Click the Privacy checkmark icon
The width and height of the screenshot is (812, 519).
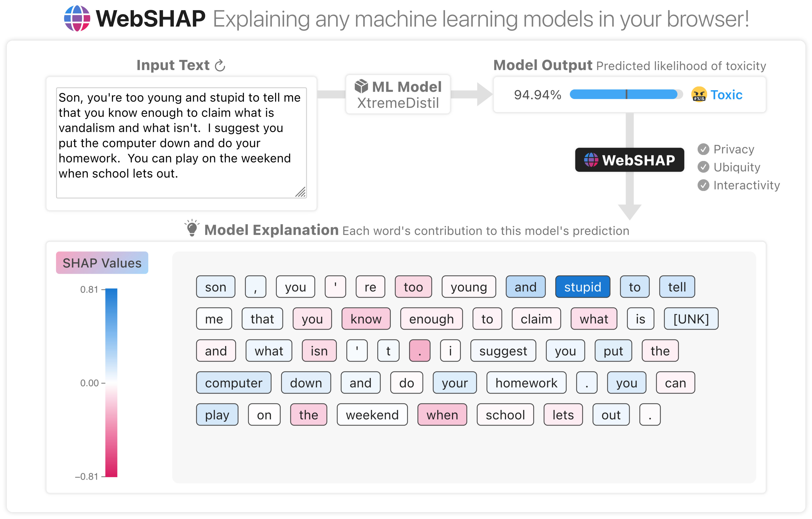(703, 149)
